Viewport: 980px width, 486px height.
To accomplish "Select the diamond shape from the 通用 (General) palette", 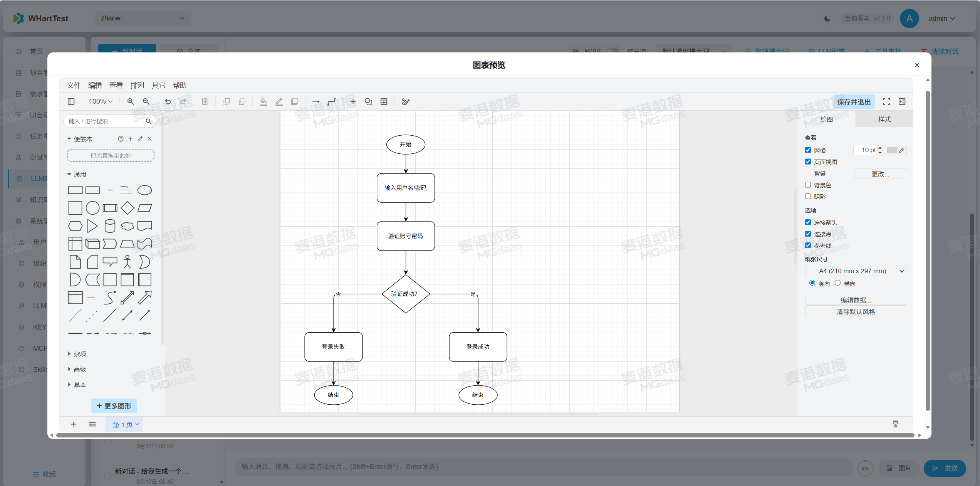I will click(x=127, y=208).
